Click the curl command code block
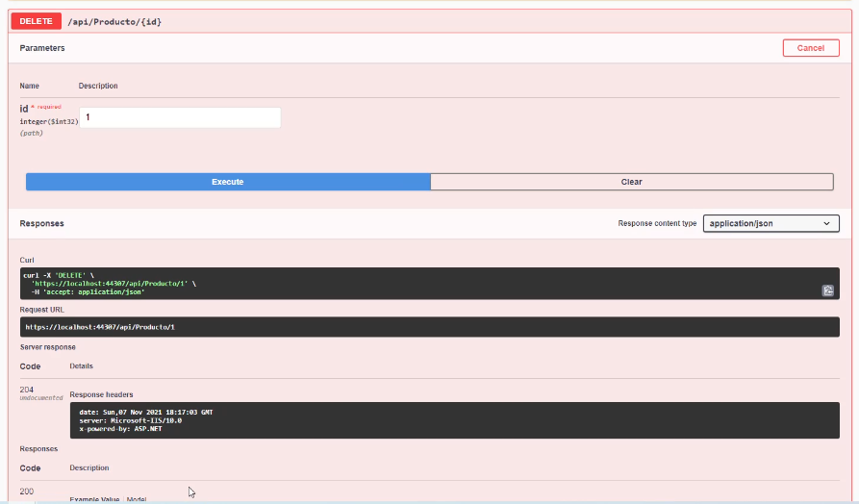 (x=429, y=283)
